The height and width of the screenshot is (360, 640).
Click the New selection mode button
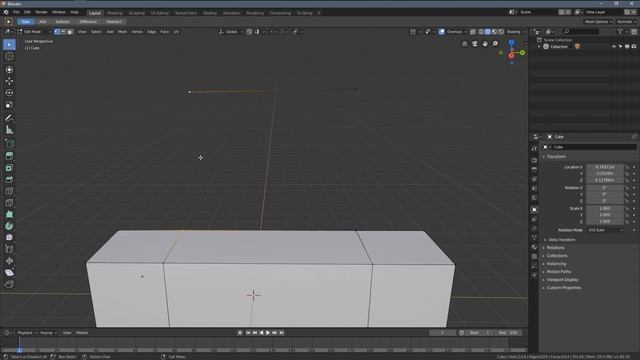pyautogui.click(x=26, y=22)
